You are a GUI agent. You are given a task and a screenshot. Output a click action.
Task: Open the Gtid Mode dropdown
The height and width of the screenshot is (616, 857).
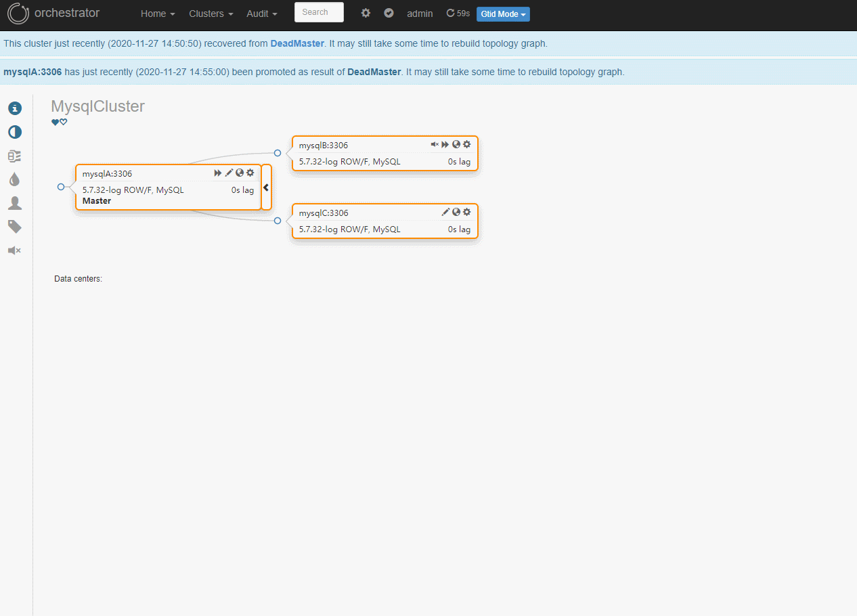(502, 14)
